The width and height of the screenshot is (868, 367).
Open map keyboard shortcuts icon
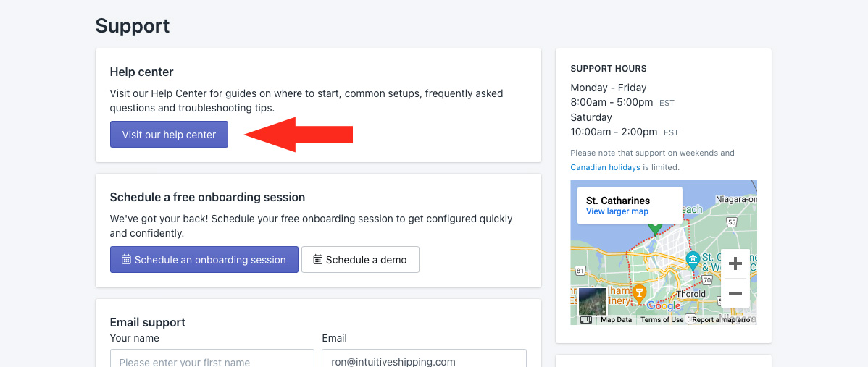tap(586, 319)
